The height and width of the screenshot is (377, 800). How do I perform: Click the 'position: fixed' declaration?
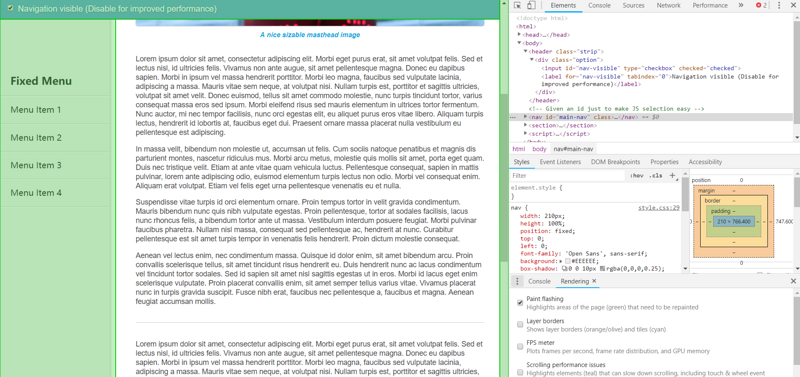point(547,231)
